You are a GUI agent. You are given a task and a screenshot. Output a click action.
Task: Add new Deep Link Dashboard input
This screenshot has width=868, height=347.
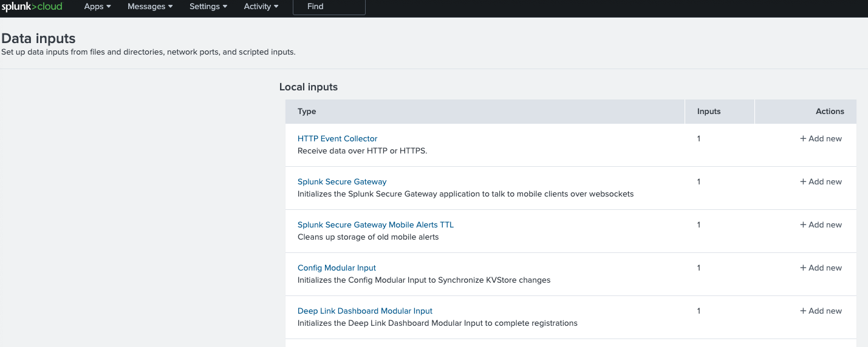coord(821,311)
